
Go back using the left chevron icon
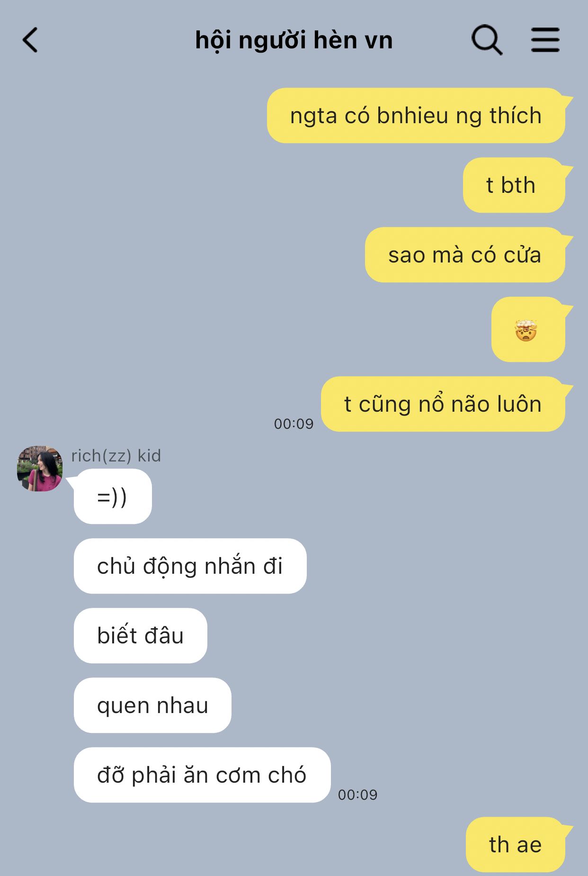tap(30, 40)
